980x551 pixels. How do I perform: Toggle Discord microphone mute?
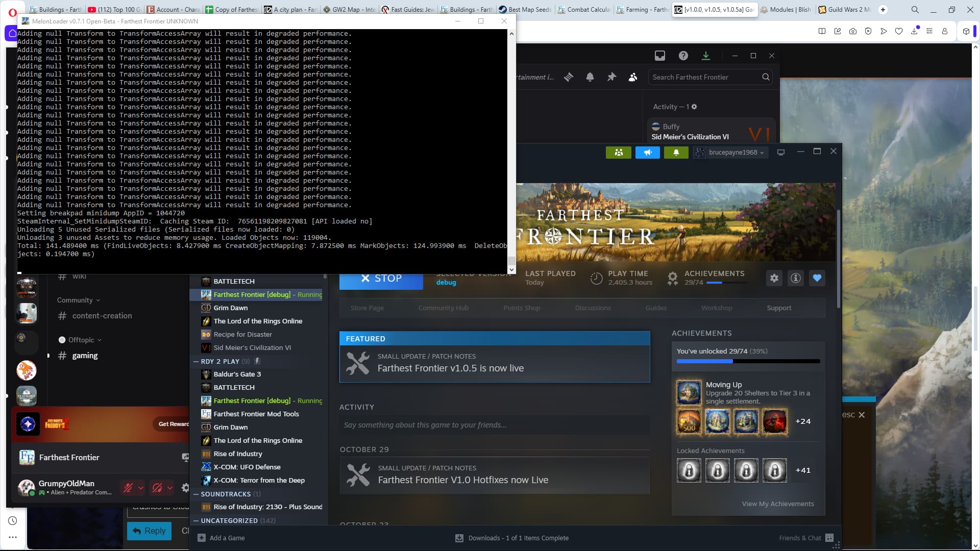click(x=128, y=488)
